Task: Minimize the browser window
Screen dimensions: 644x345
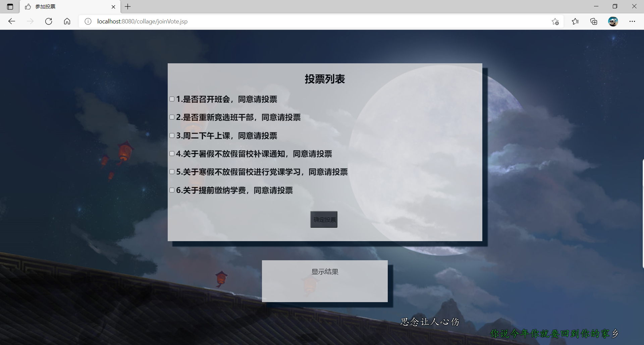Action: [596, 6]
